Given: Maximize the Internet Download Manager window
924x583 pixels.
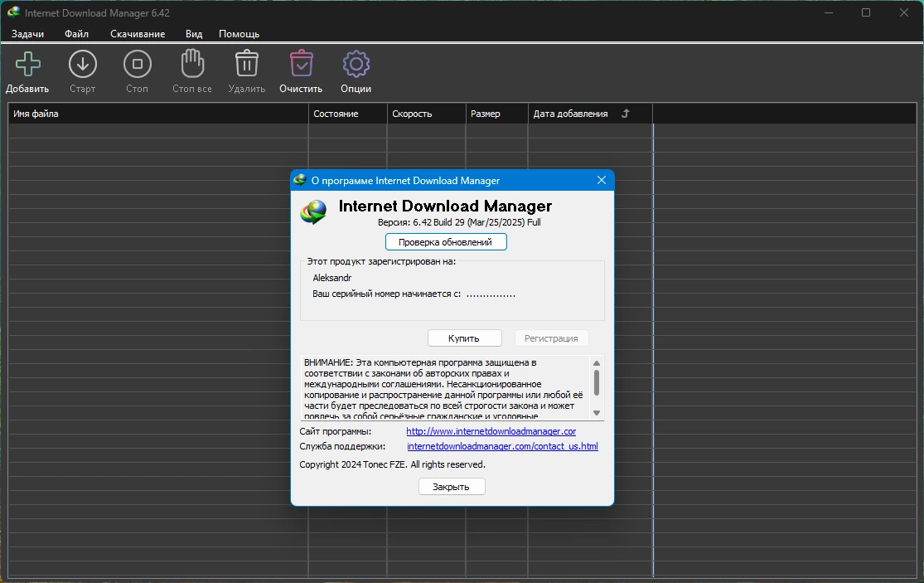Looking at the screenshot, I should [866, 12].
